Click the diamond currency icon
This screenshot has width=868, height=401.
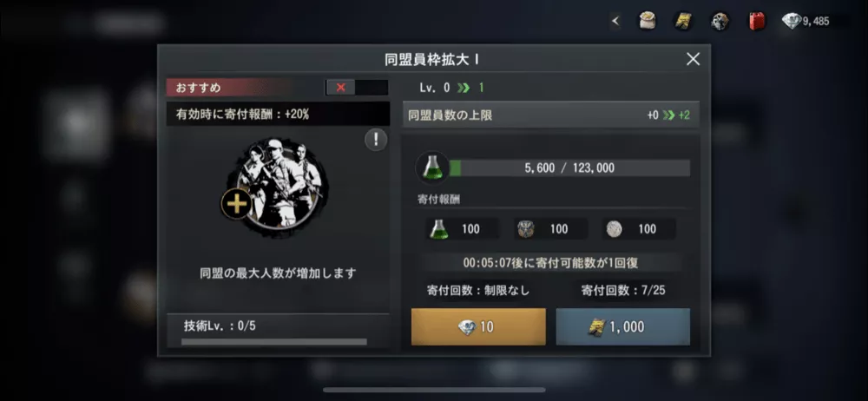coord(791,22)
